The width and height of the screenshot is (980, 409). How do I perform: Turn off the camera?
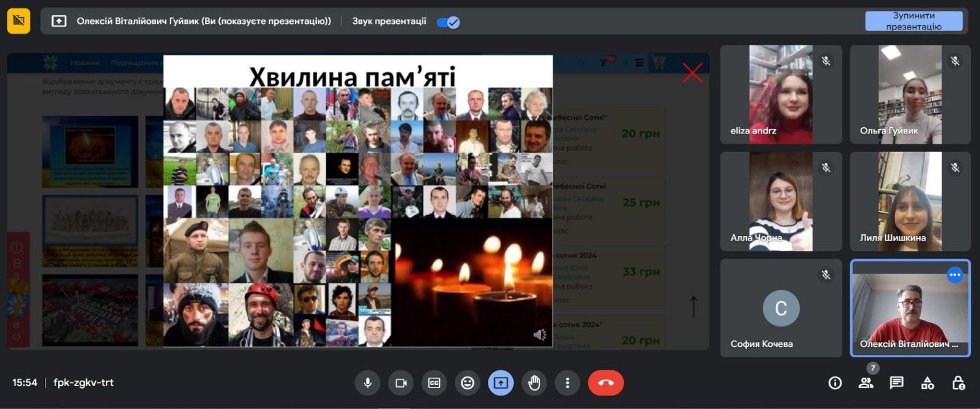400,383
